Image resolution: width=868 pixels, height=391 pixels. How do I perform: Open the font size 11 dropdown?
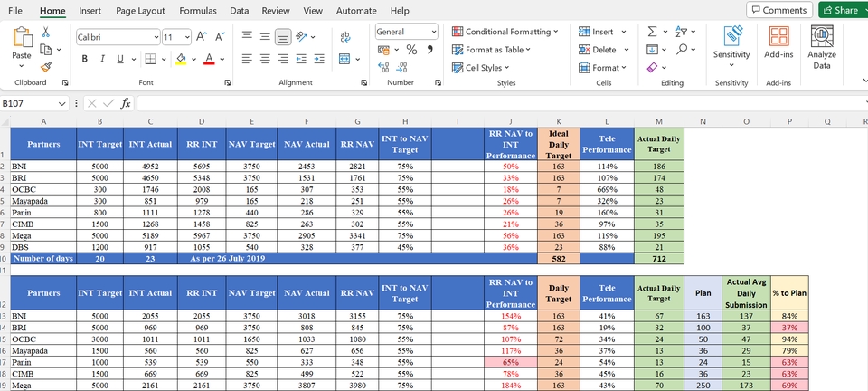tap(187, 37)
